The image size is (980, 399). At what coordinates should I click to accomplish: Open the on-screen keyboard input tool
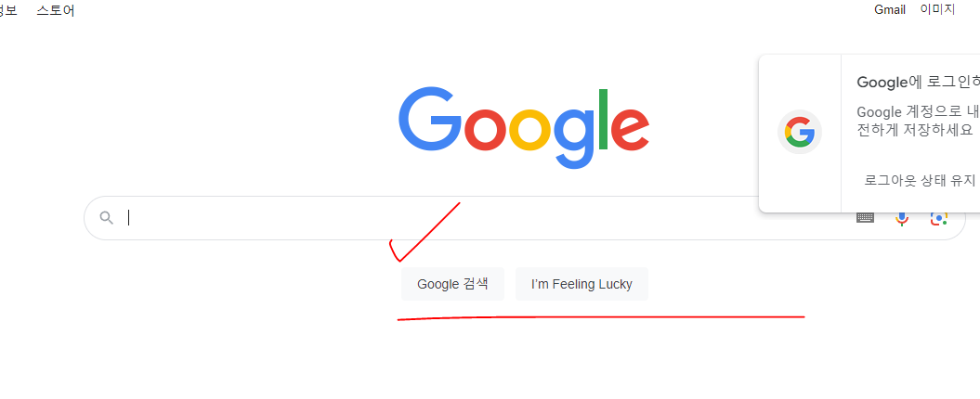(865, 217)
